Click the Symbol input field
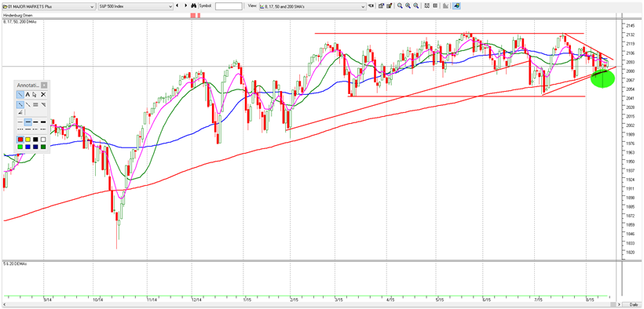Screen dimensions: 644x309 click(x=229, y=6)
